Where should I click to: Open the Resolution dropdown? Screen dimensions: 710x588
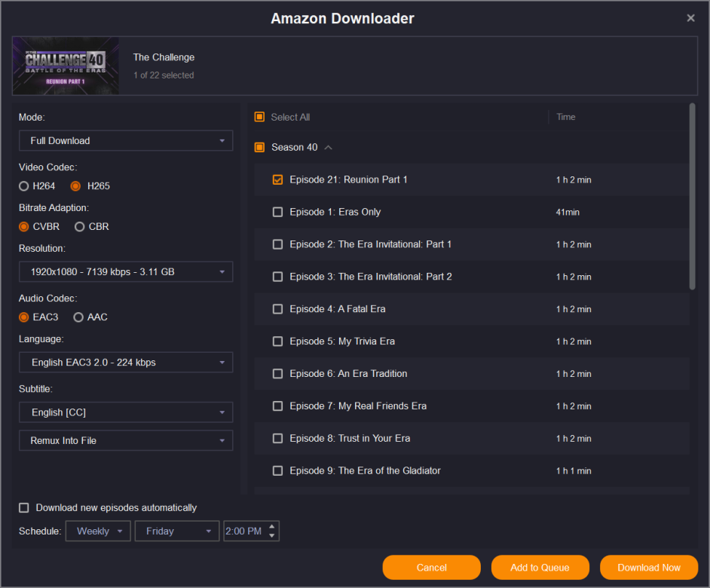click(x=126, y=272)
